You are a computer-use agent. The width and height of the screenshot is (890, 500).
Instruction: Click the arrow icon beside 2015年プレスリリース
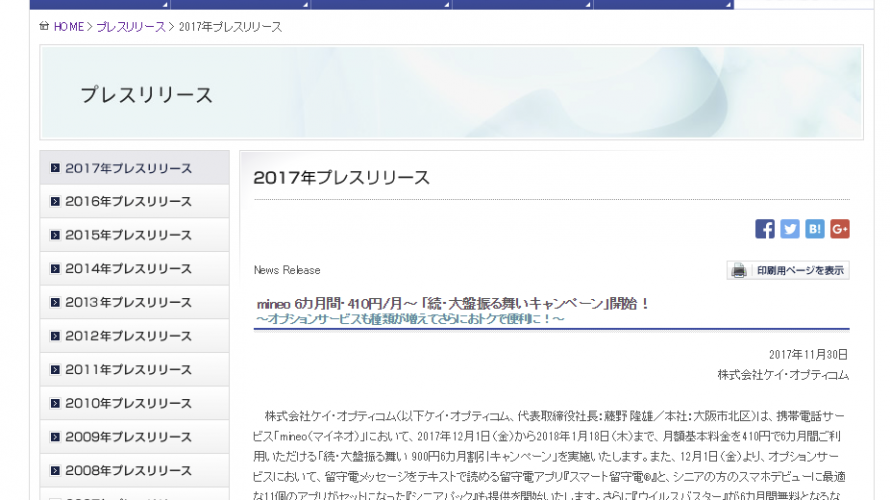55,235
